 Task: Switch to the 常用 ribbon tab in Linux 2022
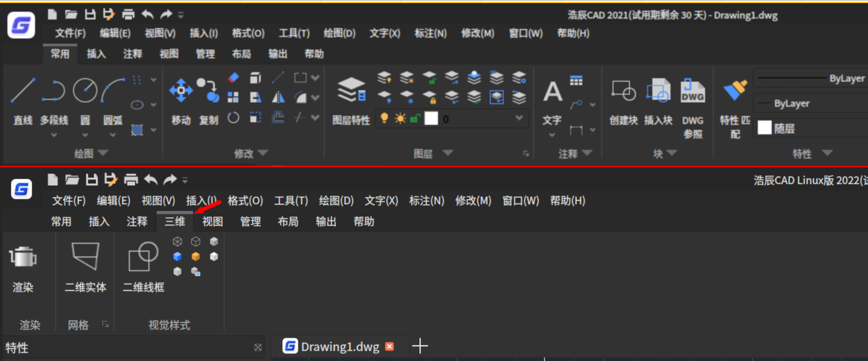tap(61, 222)
